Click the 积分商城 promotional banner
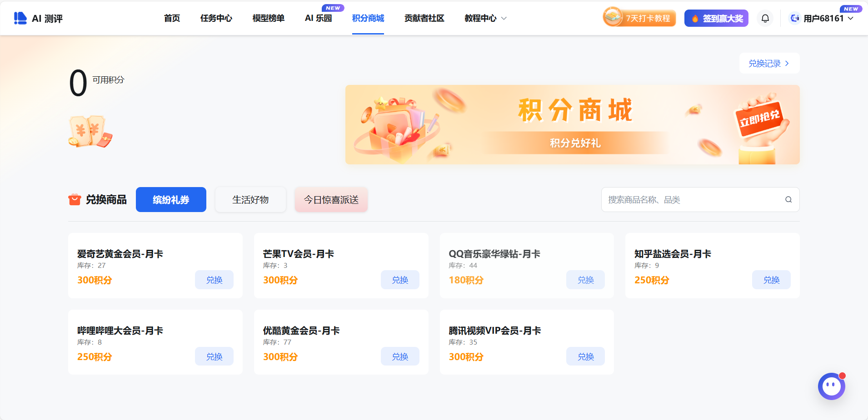 (x=572, y=124)
